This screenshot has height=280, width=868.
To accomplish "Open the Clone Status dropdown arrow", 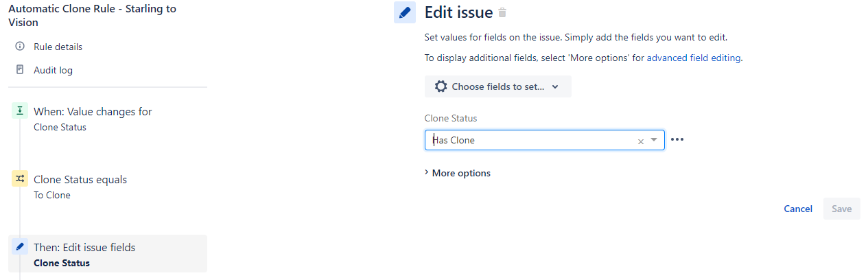I will click(654, 140).
